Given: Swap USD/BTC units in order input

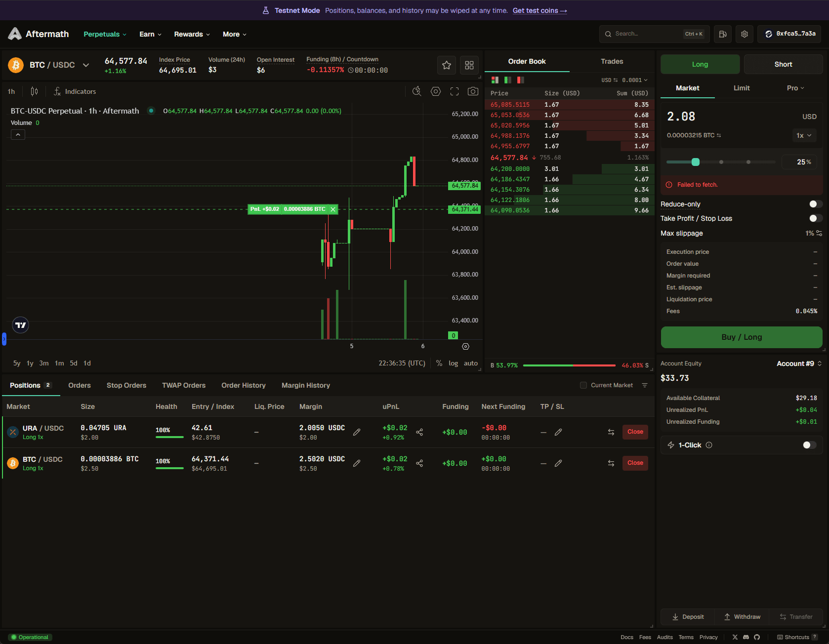Looking at the screenshot, I should (x=719, y=135).
